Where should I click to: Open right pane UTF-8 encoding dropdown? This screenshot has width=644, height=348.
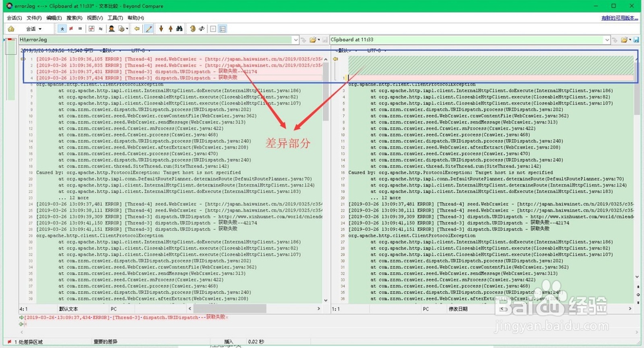pos(376,50)
